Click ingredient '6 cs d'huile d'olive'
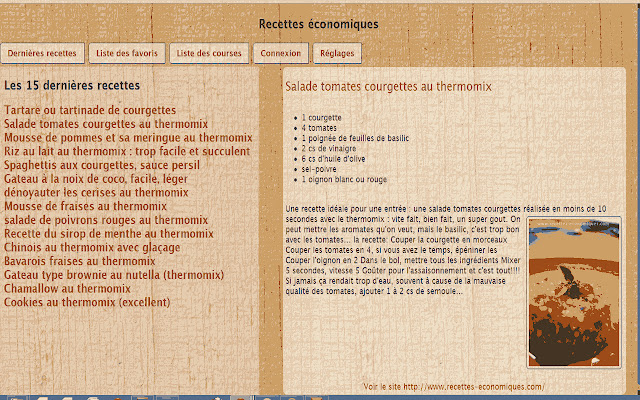 point(333,159)
